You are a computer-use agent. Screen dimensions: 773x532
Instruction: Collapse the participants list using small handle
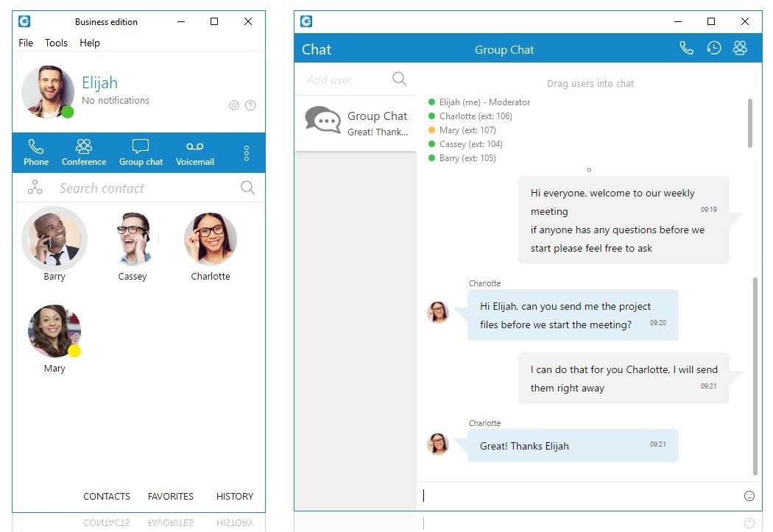[589, 170]
